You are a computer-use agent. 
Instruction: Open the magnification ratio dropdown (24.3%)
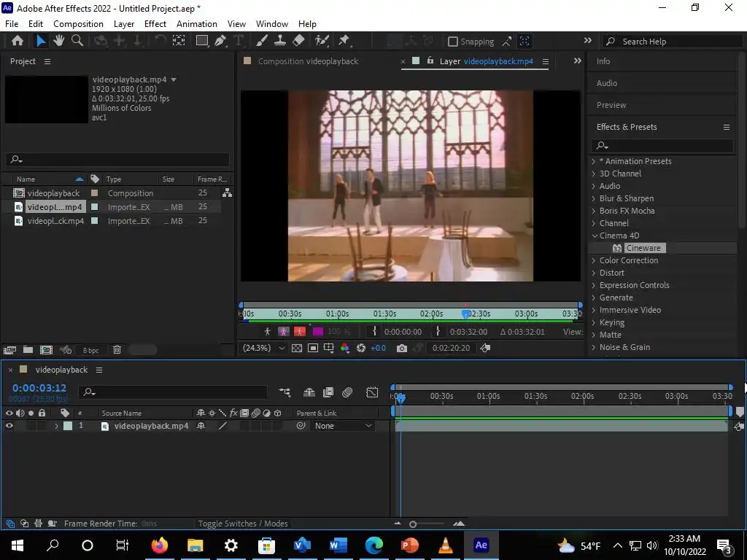click(263, 348)
